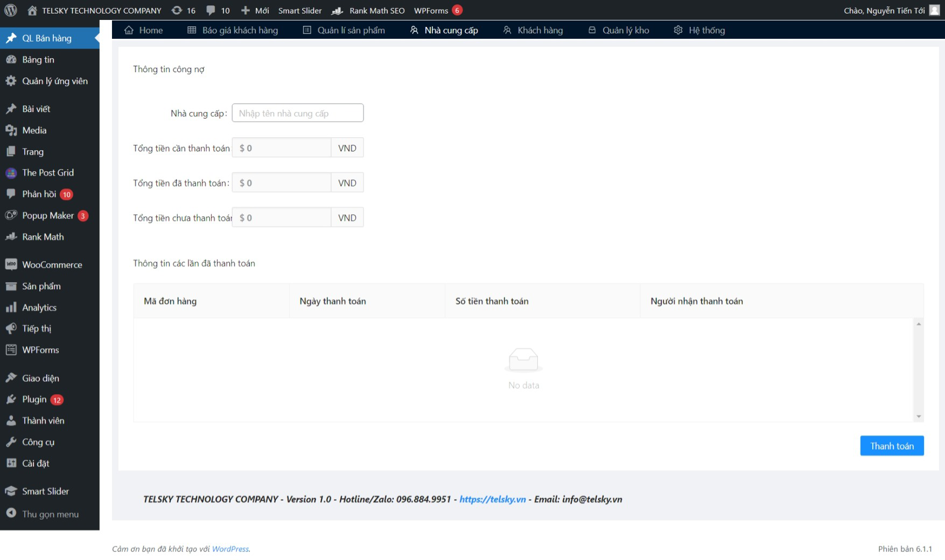Click the Tổng tiền chưa thanh toán field
Viewport: 945px width, 560px height.
tap(282, 218)
